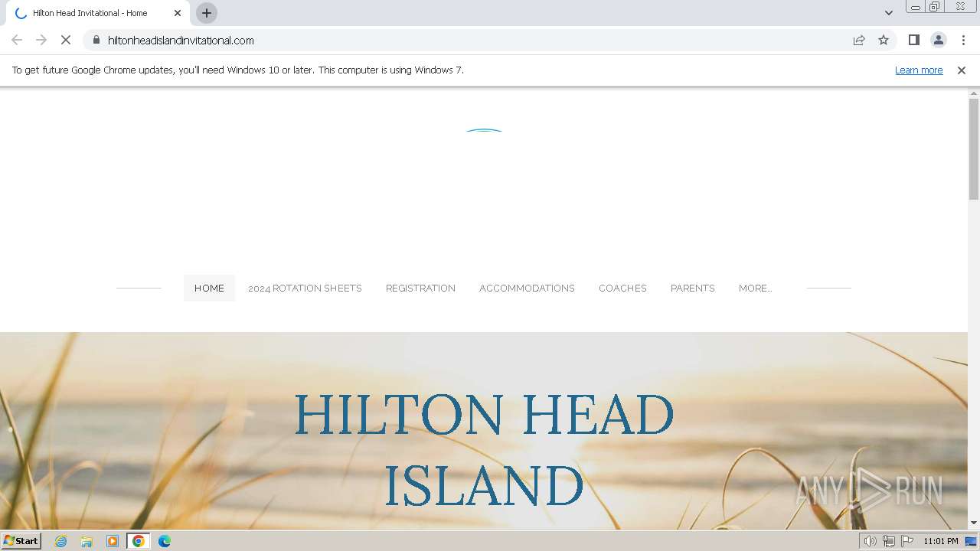The image size is (980, 551).
Task: Click the scrollbar down arrow
Action: (x=974, y=523)
